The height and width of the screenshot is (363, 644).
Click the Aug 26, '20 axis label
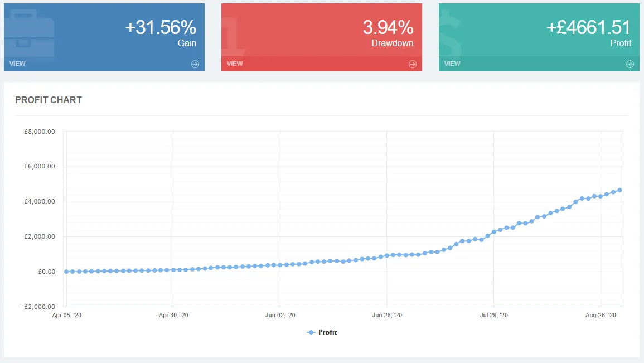pos(601,315)
